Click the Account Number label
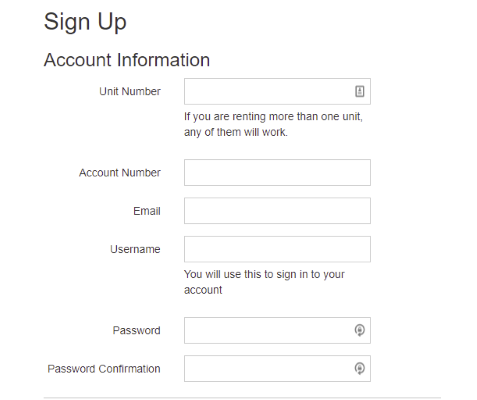This screenshot has height=400, width=477. 120,173
